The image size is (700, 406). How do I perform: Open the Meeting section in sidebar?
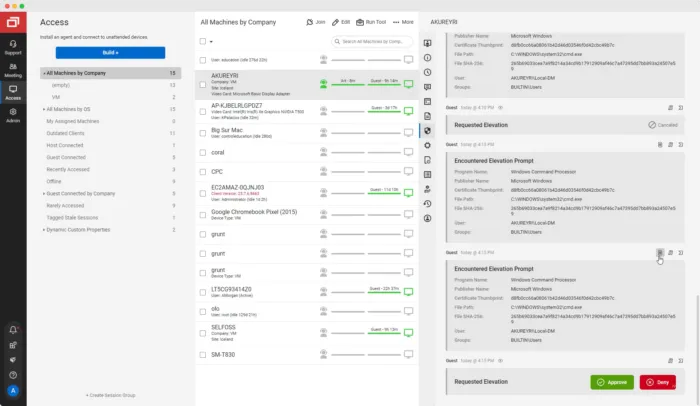pyautogui.click(x=13, y=70)
